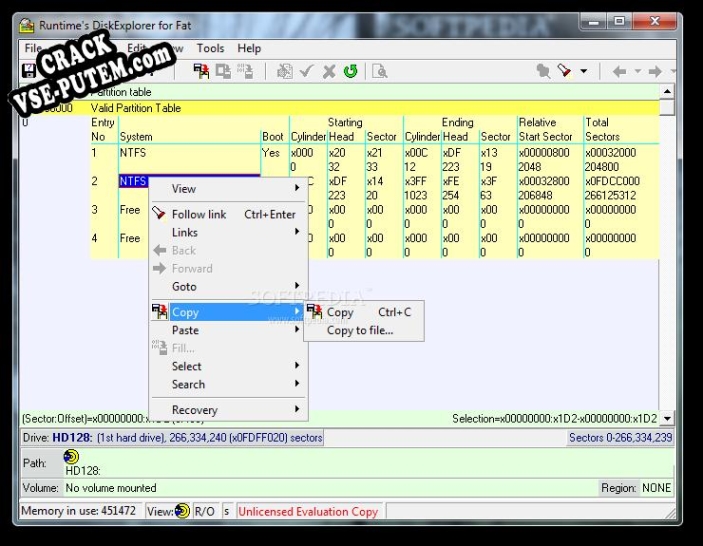Open the Help menu
The width and height of the screenshot is (703, 546).
tap(249, 48)
